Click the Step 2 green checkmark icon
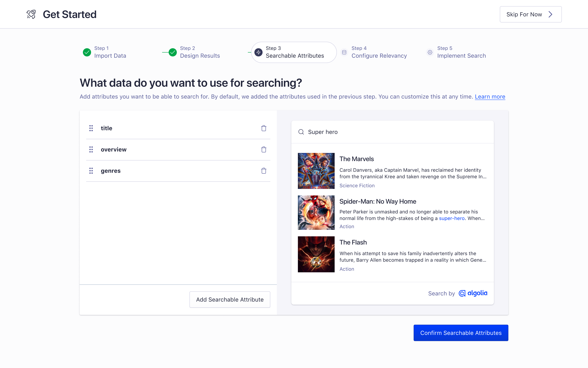The width and height of the screenshot is (588, 368). [173, 52]
